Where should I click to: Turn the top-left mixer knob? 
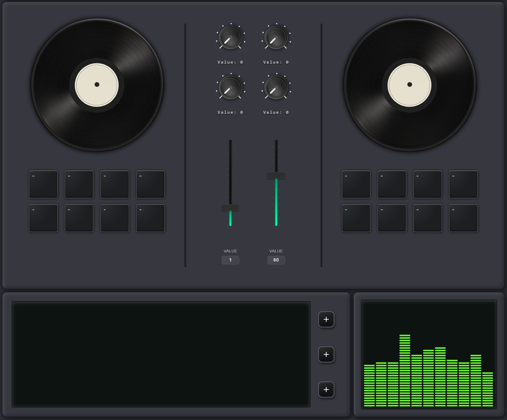click(x=231, y=37)
